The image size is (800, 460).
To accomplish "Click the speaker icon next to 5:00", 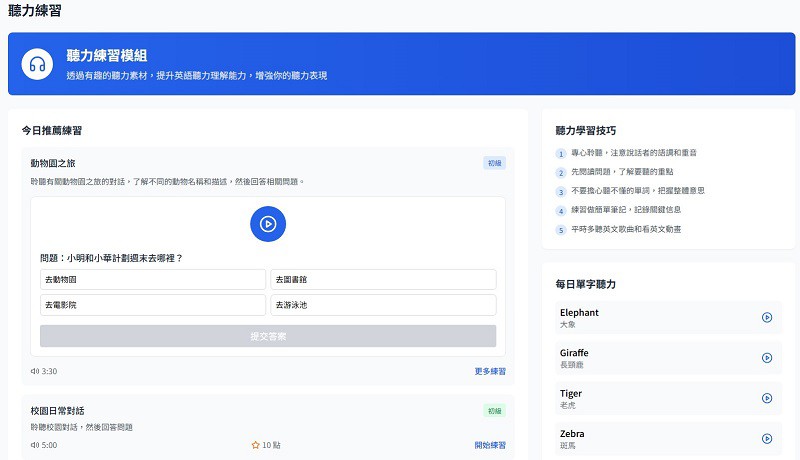I will 35,445.
